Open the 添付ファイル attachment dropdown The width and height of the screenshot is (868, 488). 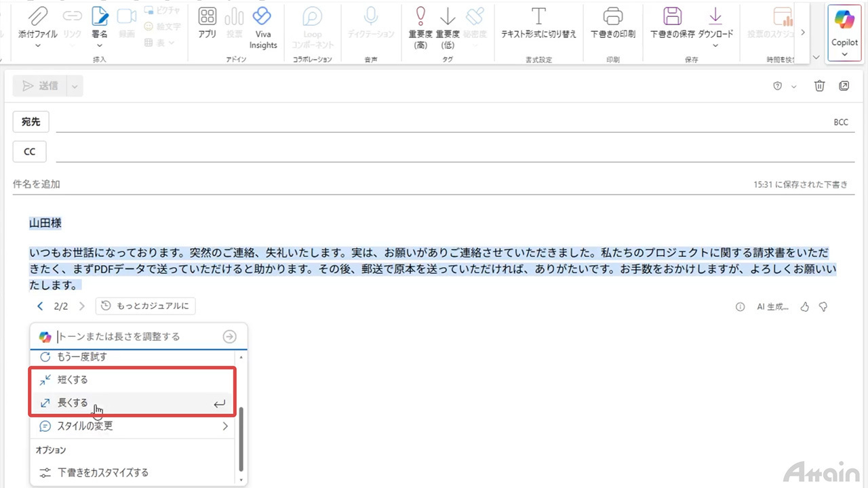pos(38,45)
